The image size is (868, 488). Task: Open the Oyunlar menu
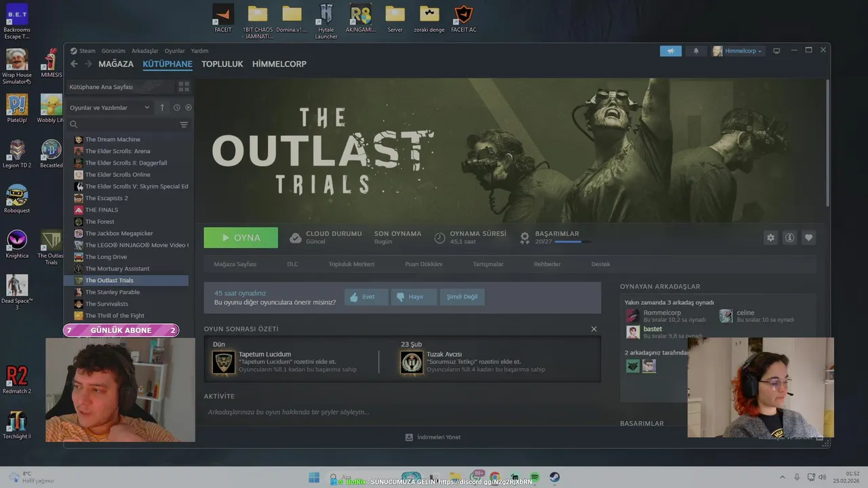coord(174,51)
